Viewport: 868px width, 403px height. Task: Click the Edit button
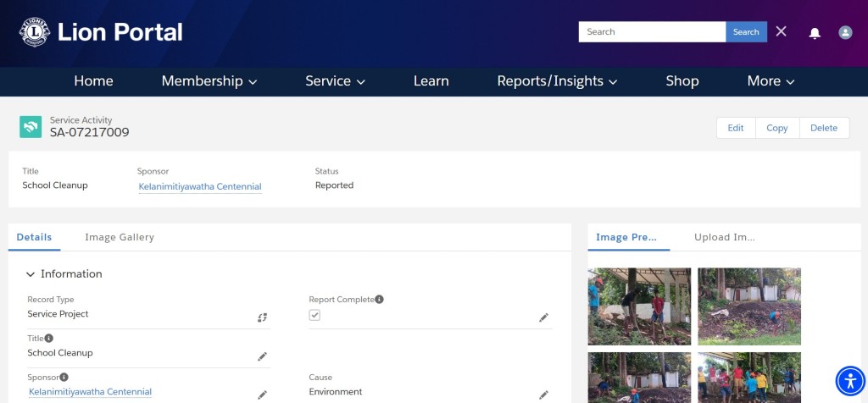[x=736, y=128]
